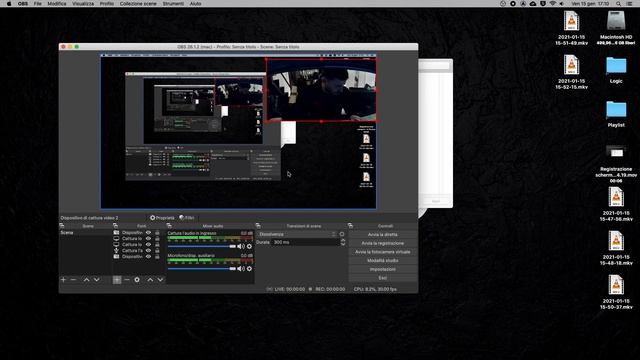Open transition properties icon beside Dissolvenza
This screenshot has height=360, width=640.
click(x=342, y=234)
